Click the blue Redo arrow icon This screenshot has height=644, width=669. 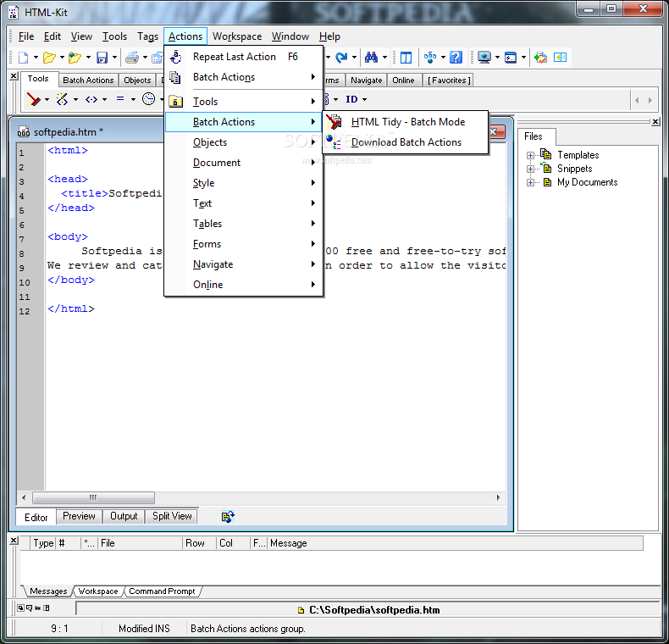point(341,58)
